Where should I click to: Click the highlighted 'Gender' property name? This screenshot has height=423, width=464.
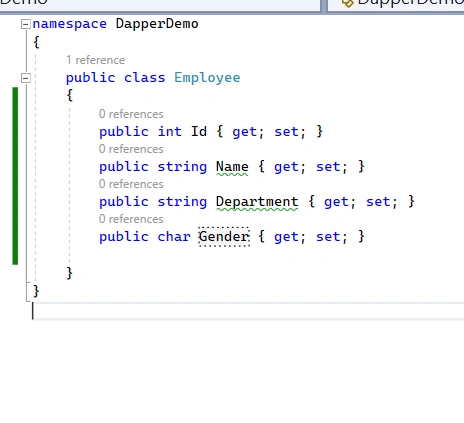click(x=224, y=237)
